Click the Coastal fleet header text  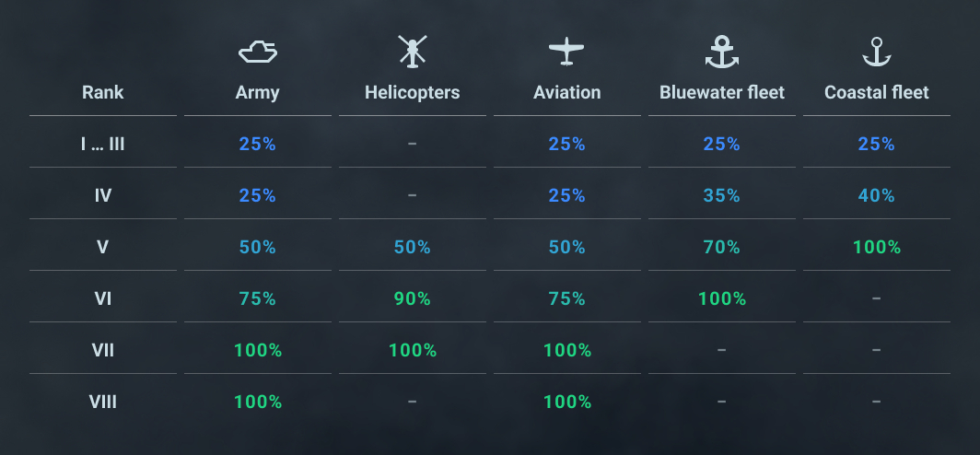[877, 92]
